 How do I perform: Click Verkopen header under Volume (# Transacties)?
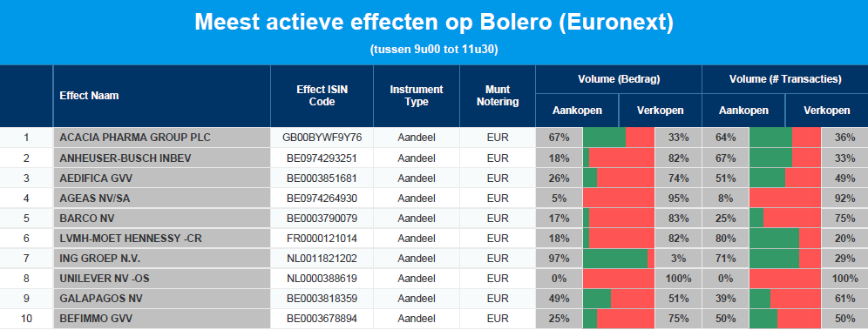point(826,111)
